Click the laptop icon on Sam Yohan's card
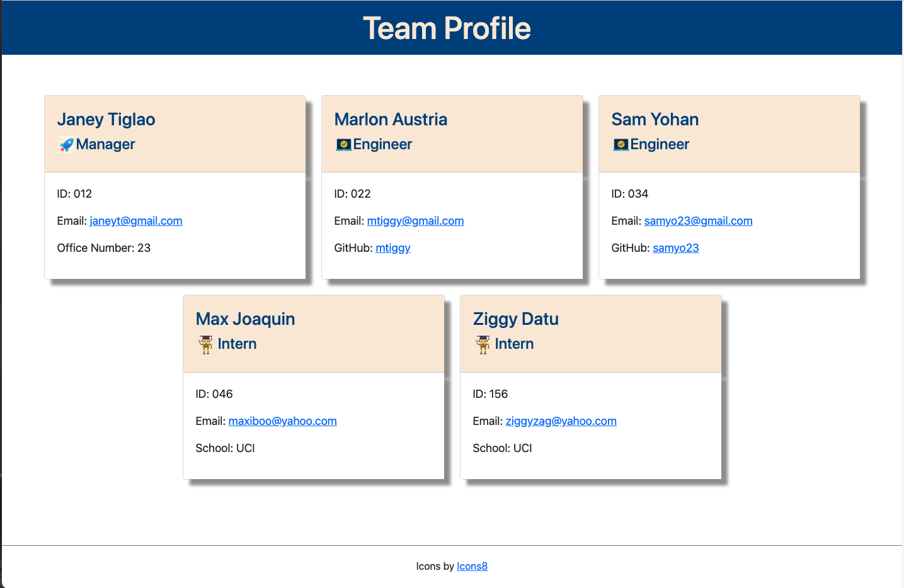 point(621,145)
